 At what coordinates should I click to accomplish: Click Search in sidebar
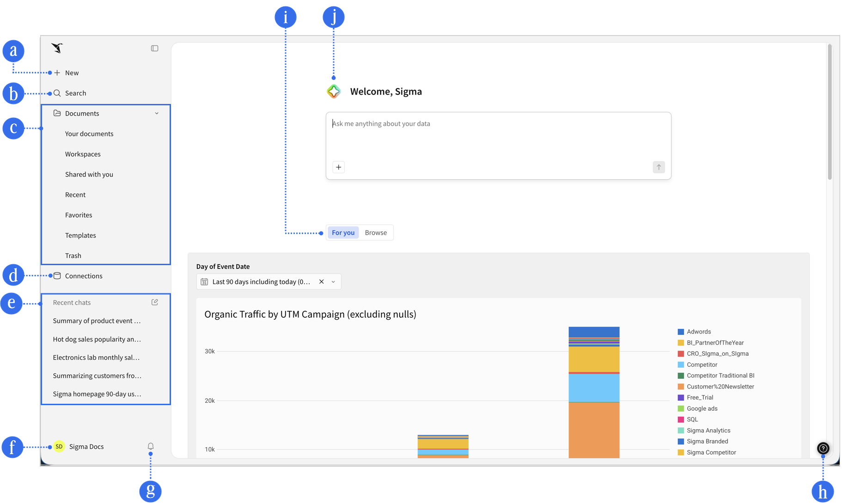point(75,93)
